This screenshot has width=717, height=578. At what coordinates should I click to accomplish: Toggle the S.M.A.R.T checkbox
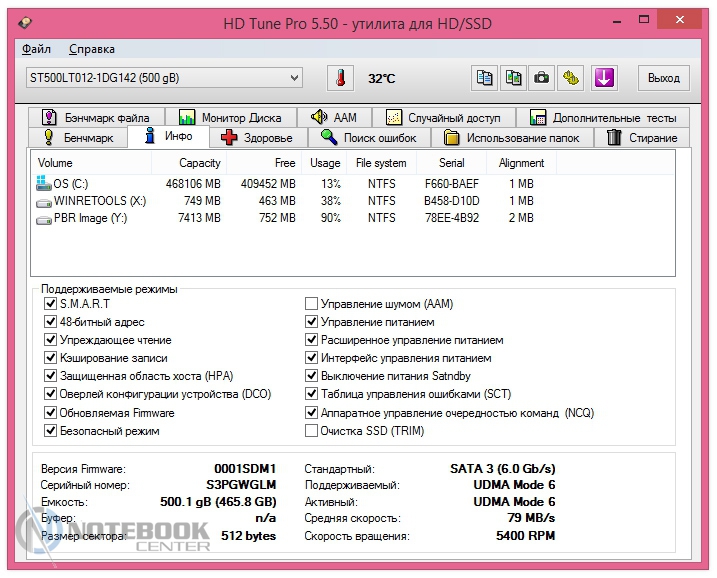(50, 304)
